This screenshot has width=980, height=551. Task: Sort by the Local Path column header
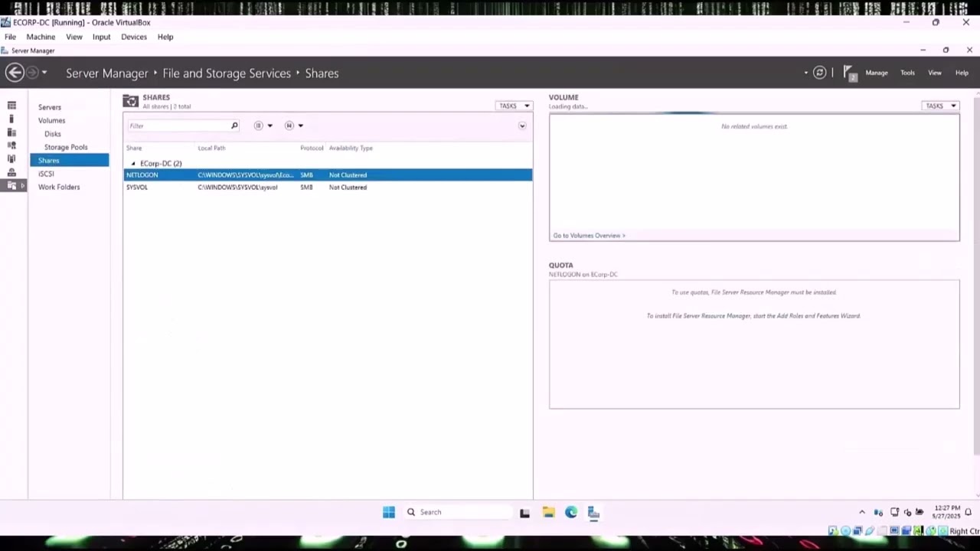pos(211,148)
